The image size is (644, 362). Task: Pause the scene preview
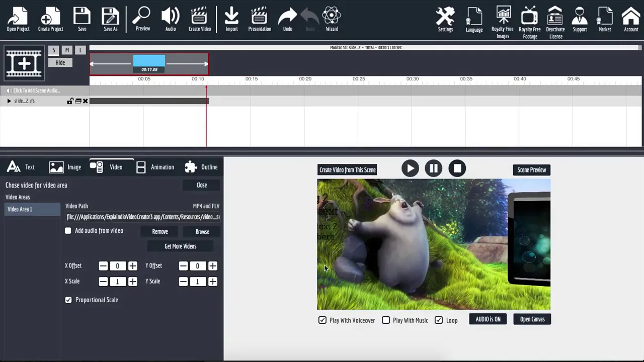click(434, 168)
